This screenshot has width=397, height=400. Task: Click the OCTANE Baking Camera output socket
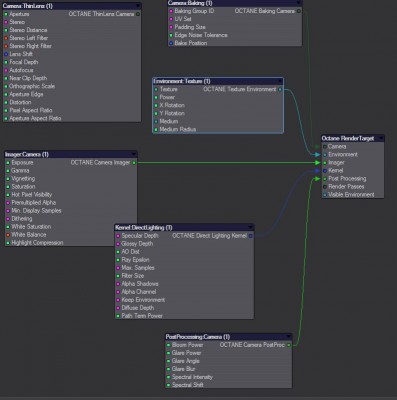click(x=298, y=11)
